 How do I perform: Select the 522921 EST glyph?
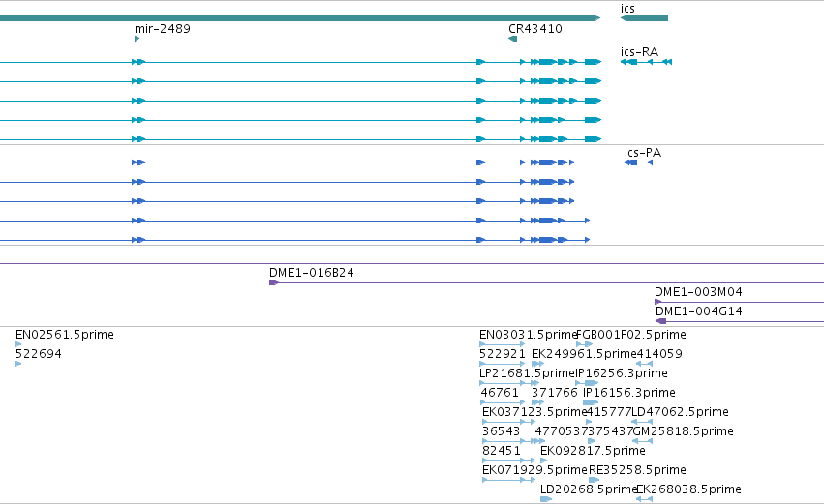pos(503,364)
